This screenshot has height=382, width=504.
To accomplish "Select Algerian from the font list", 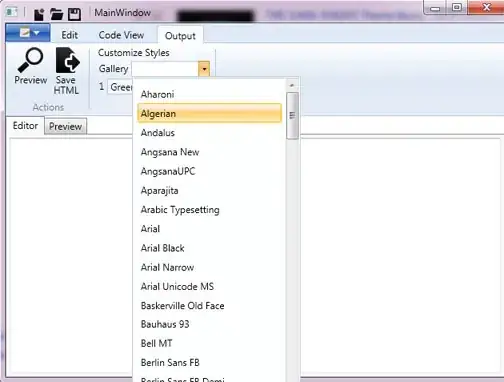I will pyautogui.click(x=209, y=113).
